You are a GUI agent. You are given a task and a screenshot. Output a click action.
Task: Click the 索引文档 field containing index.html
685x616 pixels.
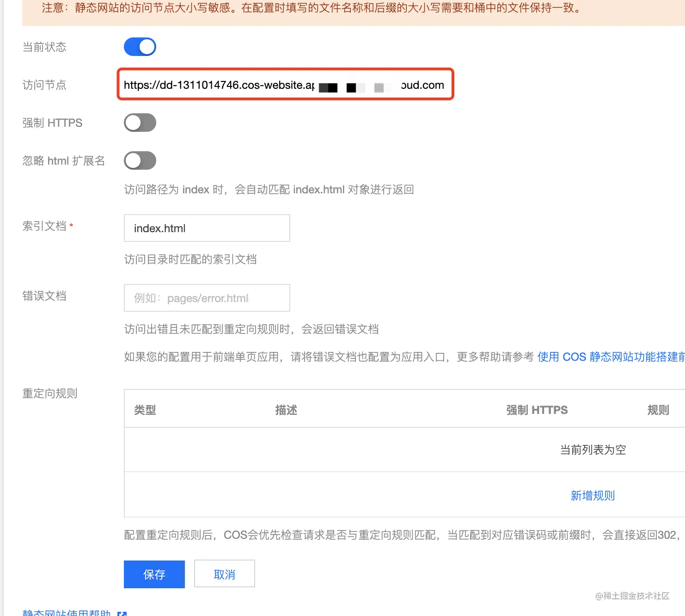tap(207, 228)
